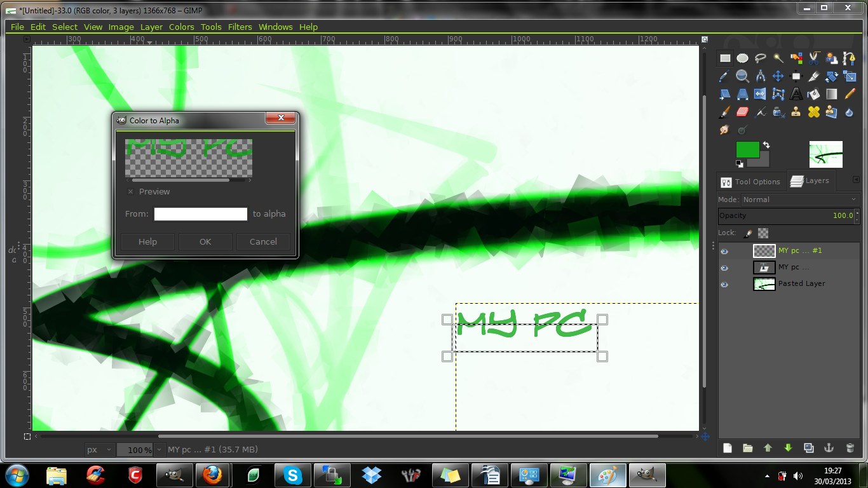Open the Filters menu
This screenshot has height=488, width=868.
(240, 27)
